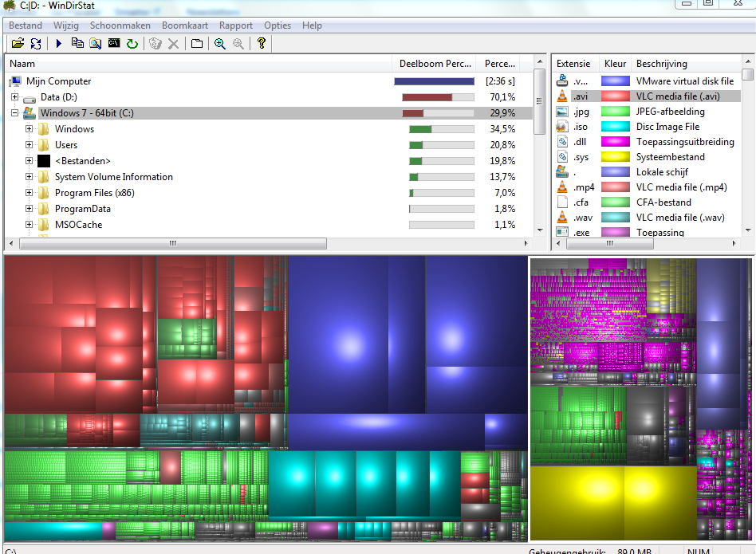Sort by the Extensie column header

tap(573, 64)
